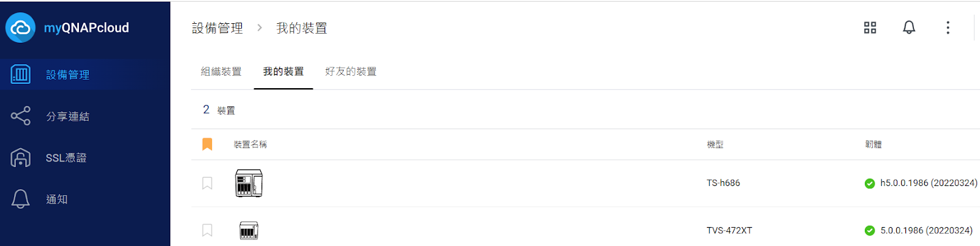Click the 分享連結 share icon
This screenshot has height=246, width=980.
20,116
